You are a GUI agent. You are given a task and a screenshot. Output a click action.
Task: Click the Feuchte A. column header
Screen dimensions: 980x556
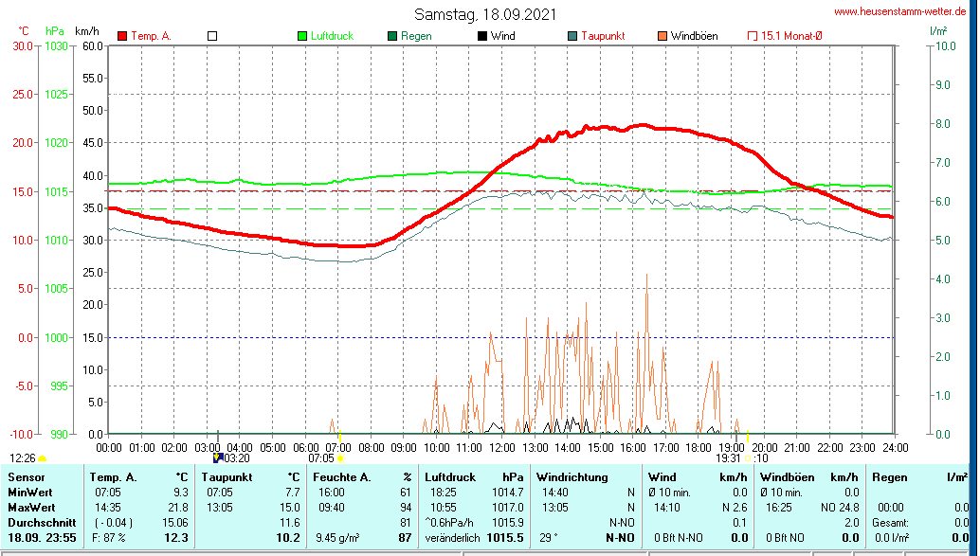342,477
